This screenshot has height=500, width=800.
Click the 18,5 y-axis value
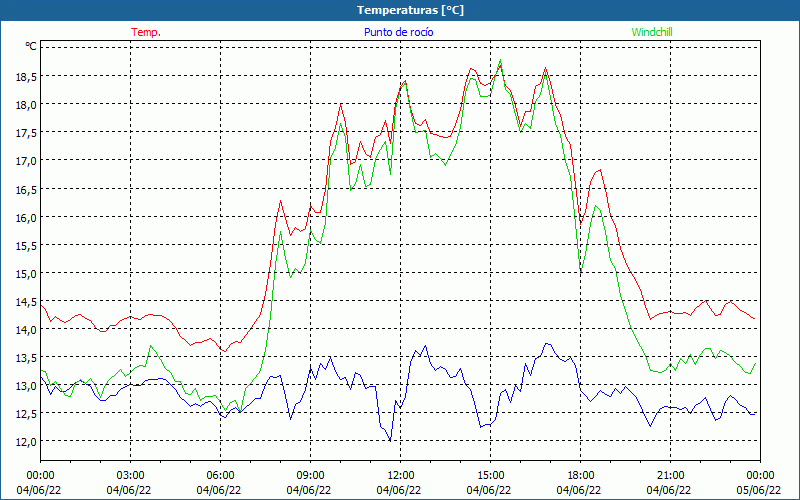pos(28,77)
